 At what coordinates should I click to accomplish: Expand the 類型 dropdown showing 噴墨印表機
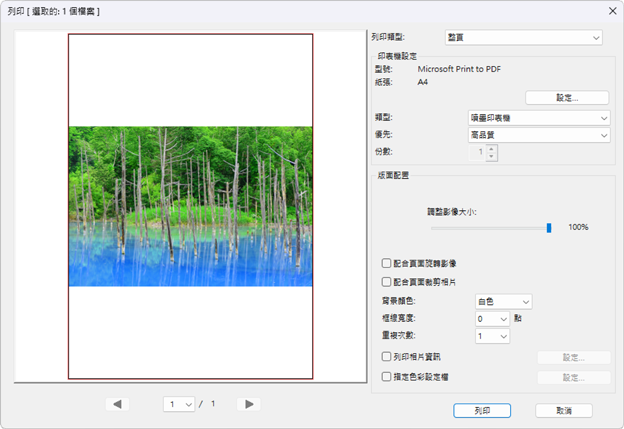pos(539,118)
